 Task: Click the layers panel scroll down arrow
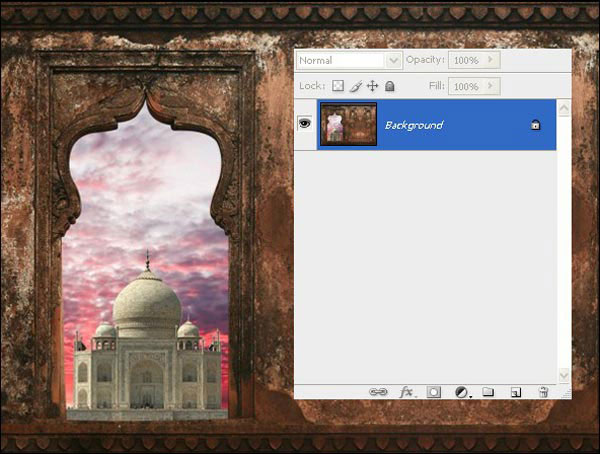(563, 375)
